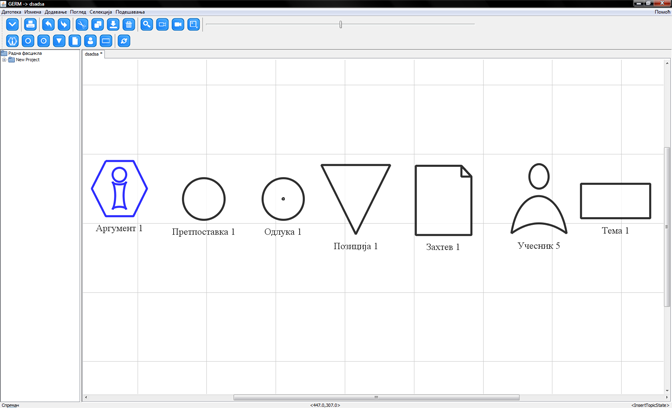The image size is (672, 408).
Task: Click the down-chevron toolbar button
Action: point(12,24)
